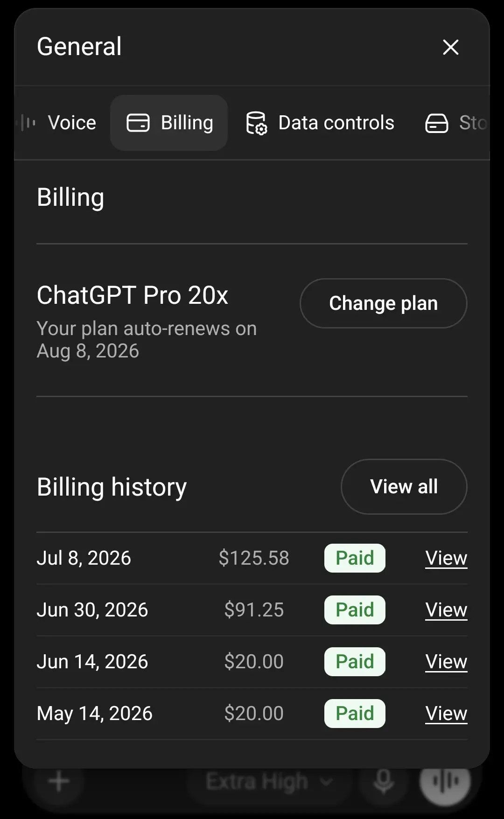Select the Billing tab
The width and height of the screenshot is (504, 819).
pyautogui.click(x=169, y=123)
